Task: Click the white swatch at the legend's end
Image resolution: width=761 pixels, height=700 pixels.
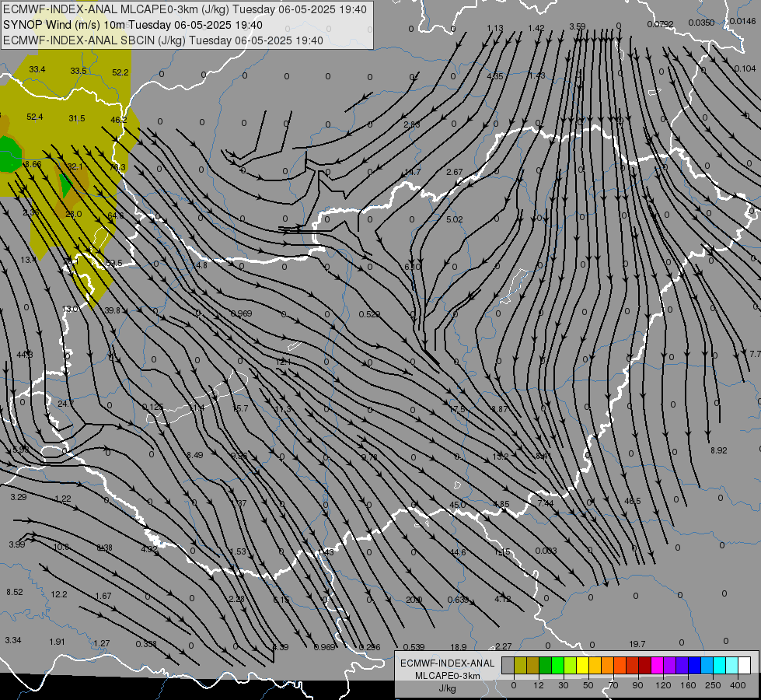Action: 745,665
